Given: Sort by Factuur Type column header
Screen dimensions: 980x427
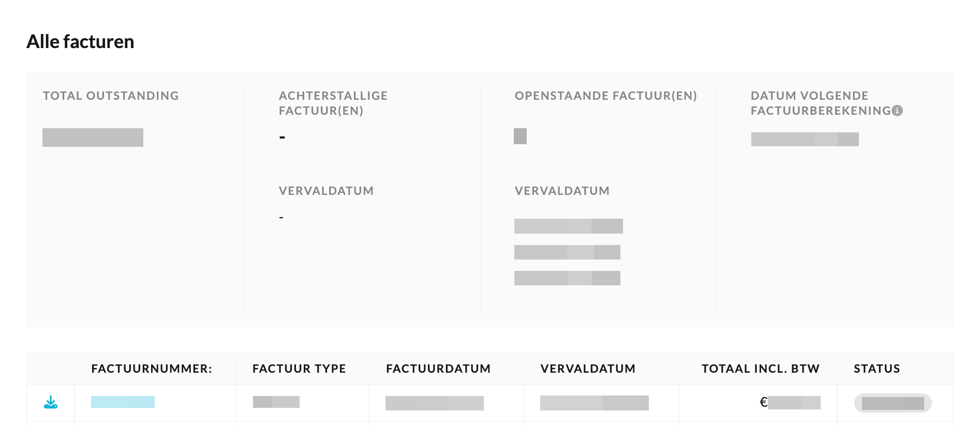Looking at the screenshot, I should (299, 369).
